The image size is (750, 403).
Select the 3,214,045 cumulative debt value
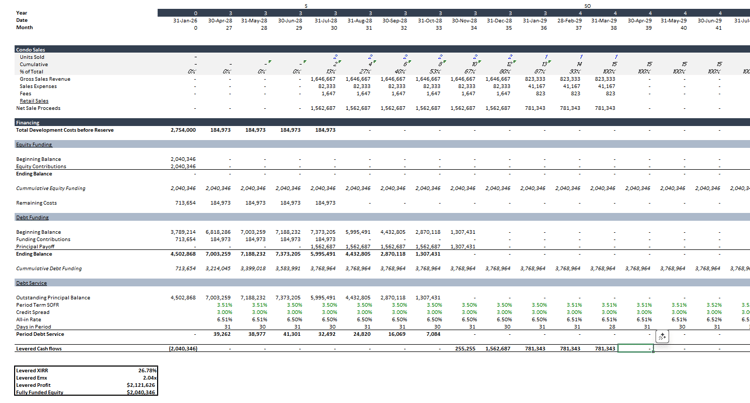[x=218, y=269]
